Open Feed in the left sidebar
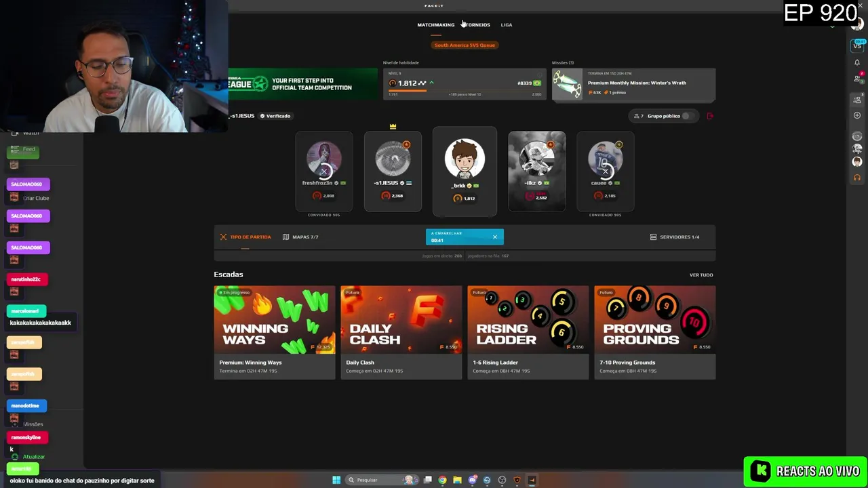The width and height of the screenshot is (868, 488). point(24,149)
